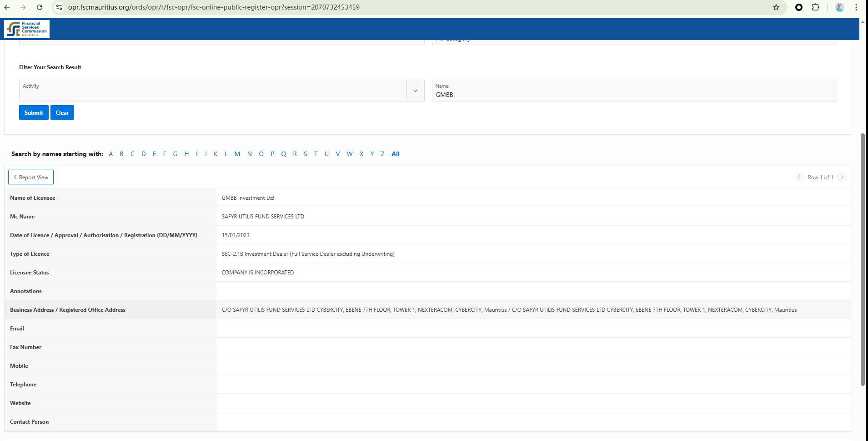
Task: Go back using the browser back arrow
Action: click(7, 7)
